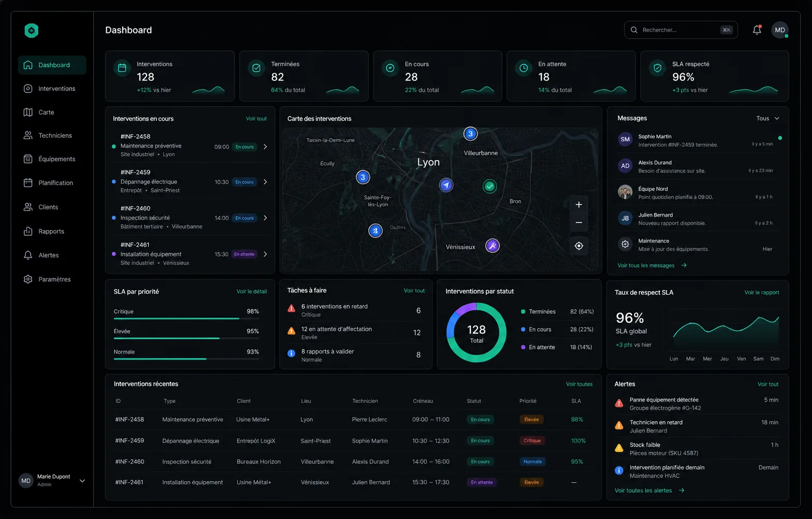The height and width of the screenshot is (519, 812).
Task: Click Voir toutes in Interventions récentes
Action: pyautogui.click(x=579, y=384)
